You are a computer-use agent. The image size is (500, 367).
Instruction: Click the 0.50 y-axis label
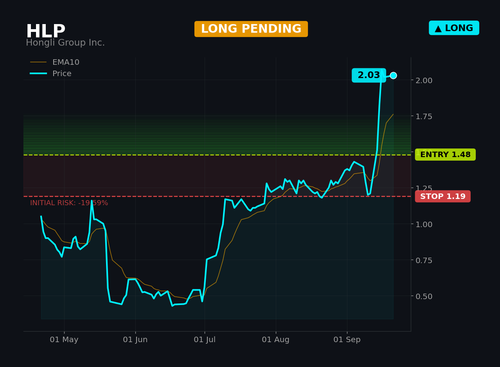[424, 296]
